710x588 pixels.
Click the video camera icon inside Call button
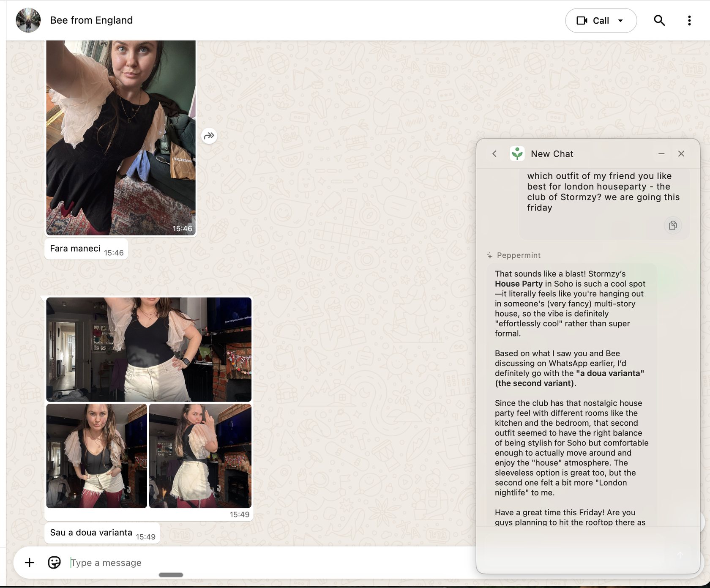[x=583, y=20]
